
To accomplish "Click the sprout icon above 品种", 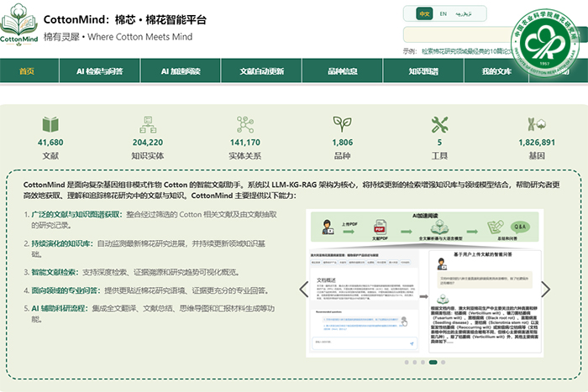I will click(342, 124).
